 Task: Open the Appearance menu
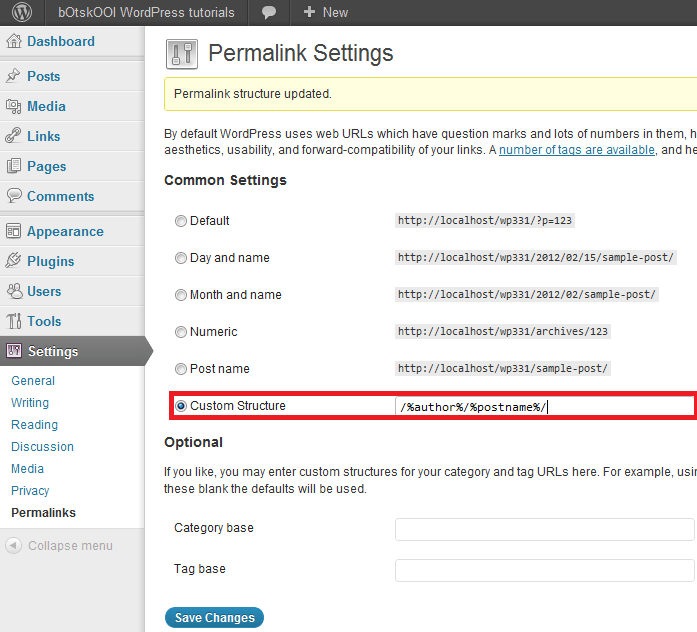click(65, 231)
